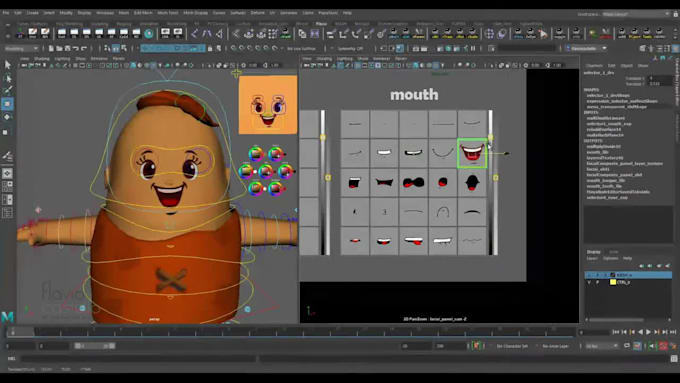The image size is (680, 383).
Task: Choose the Lasso select tool
Action: pyautogui.click(x=7, y=78)
